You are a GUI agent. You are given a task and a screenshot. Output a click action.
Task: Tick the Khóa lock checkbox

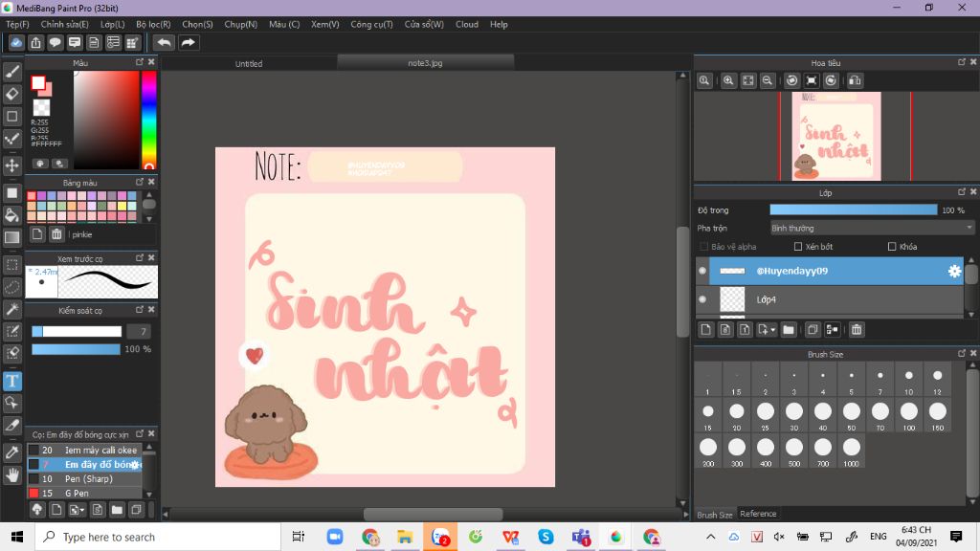(892, 247)
